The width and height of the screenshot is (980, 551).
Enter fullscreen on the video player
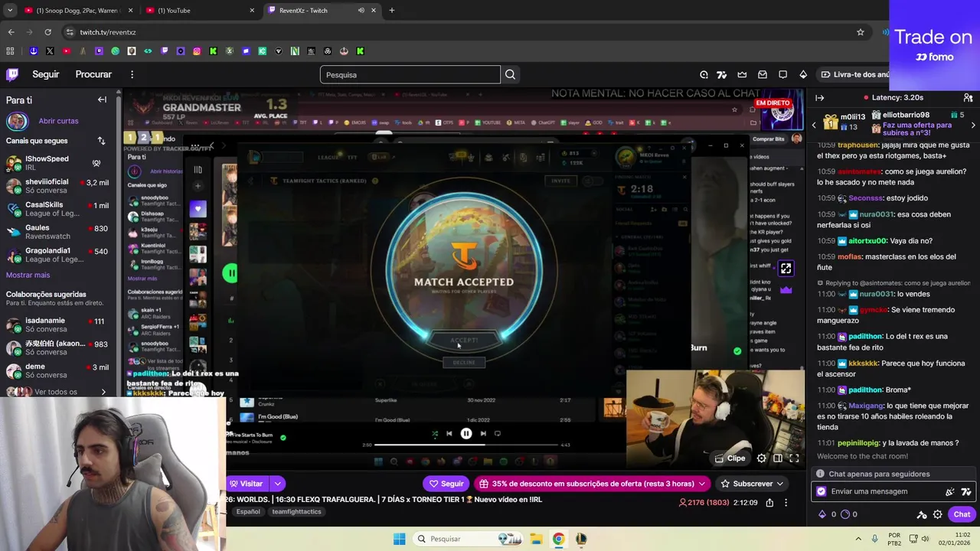coord(794,458)
